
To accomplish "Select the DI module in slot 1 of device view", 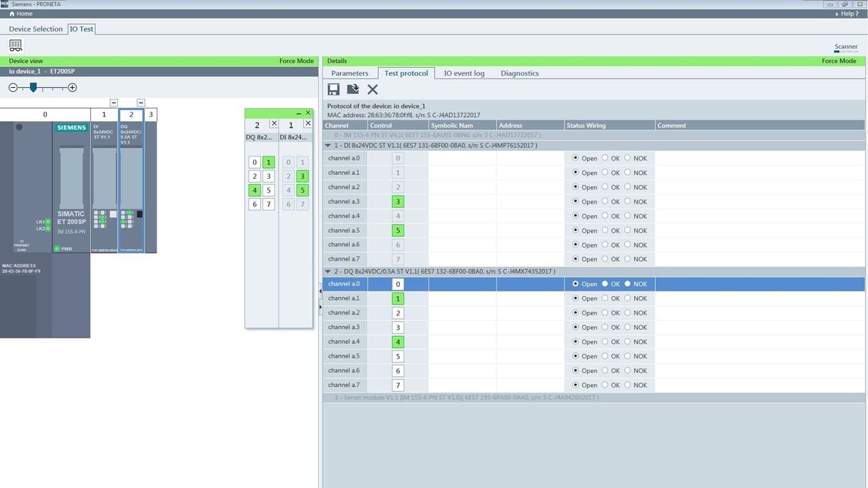I will coord(105,187).
